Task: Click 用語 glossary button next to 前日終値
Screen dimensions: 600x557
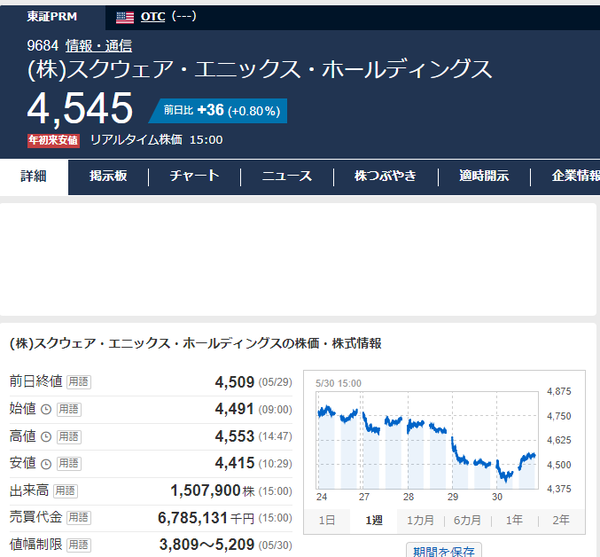Action: [x=78, y=382]
